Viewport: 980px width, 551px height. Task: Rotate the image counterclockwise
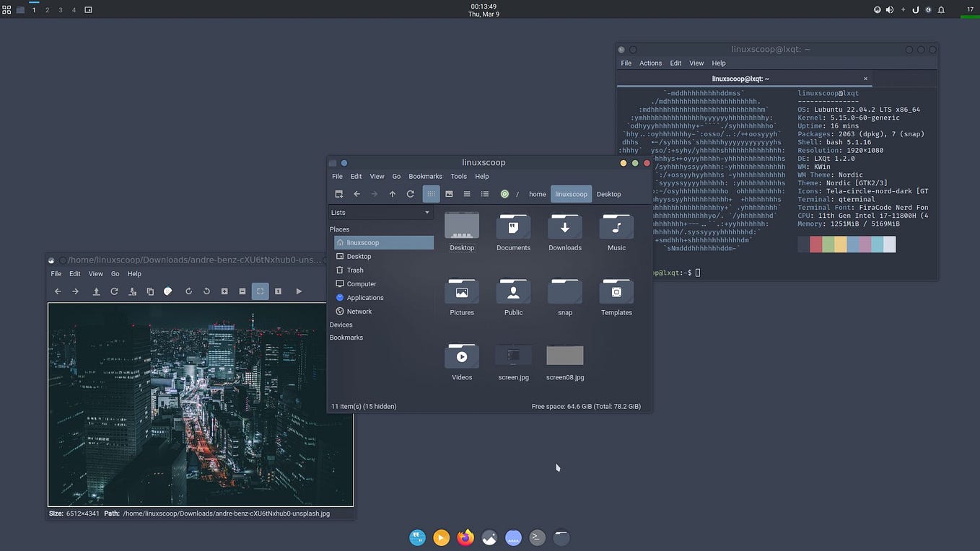[207, 291]
